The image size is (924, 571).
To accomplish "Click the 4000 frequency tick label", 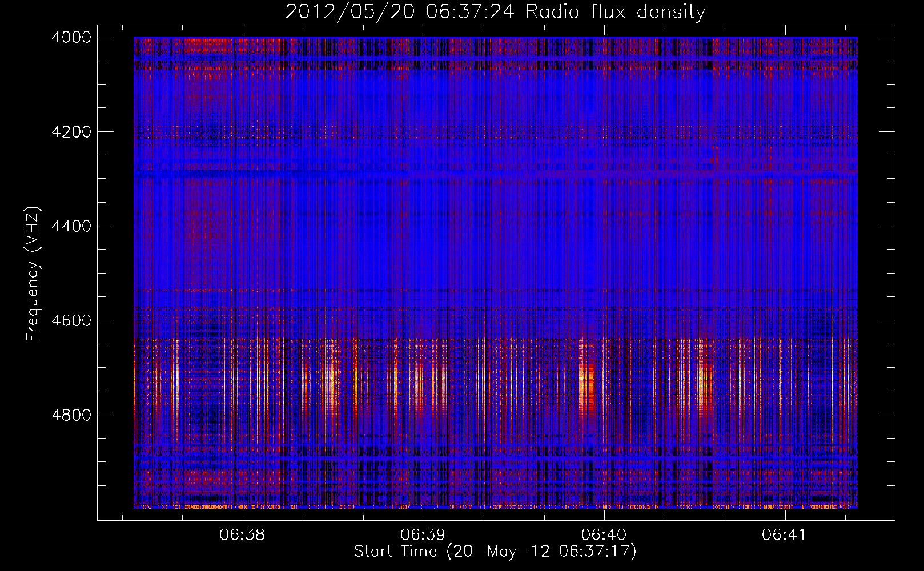I will 71,37.
